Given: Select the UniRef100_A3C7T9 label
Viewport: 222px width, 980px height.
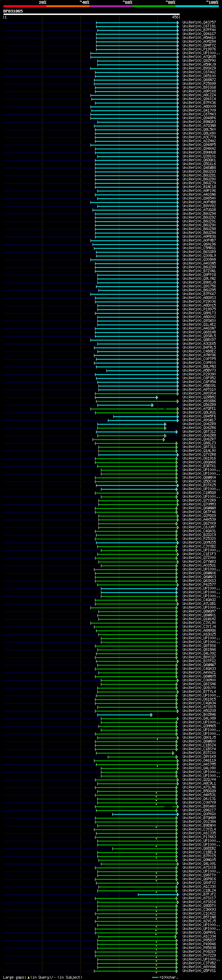Looking at the screenshot, I should coord(199,137).
